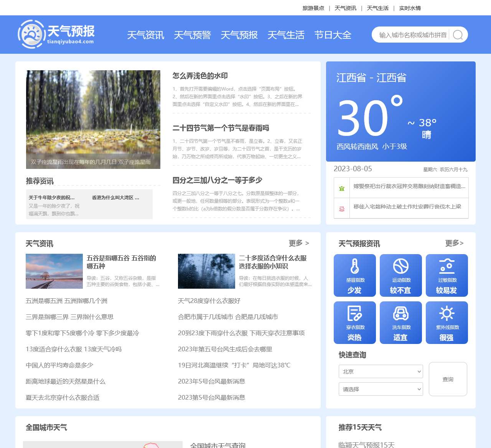
Task: Open the 天气预警 navigation item
Action: point(193,35)
